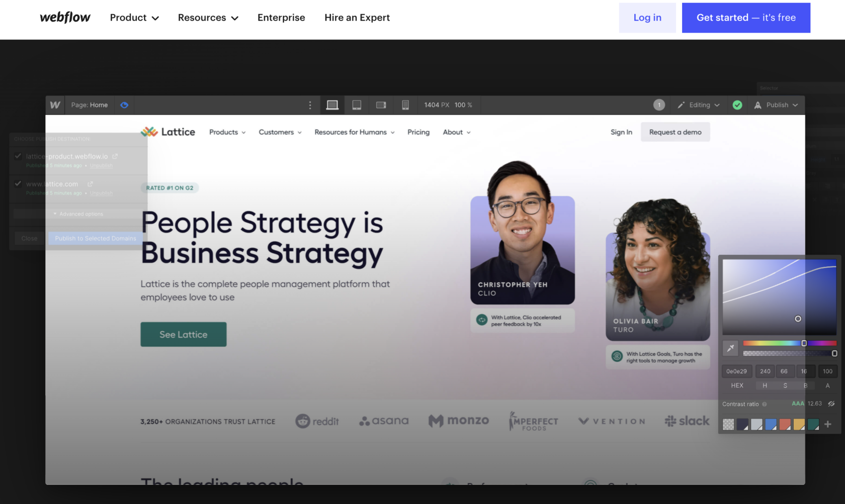845x504 pixels.
Task: Click the peer feedback icon under Clio card
Action: click(482, 320)
